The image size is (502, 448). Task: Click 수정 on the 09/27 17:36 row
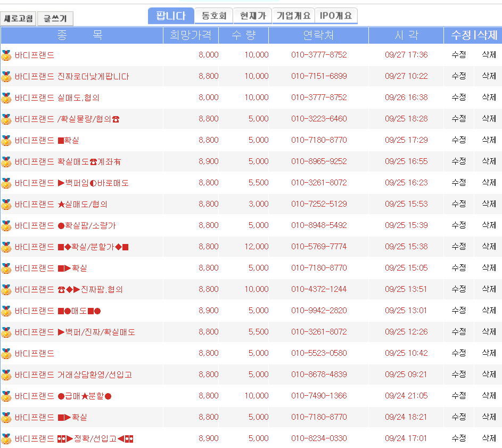pos(458,55)
